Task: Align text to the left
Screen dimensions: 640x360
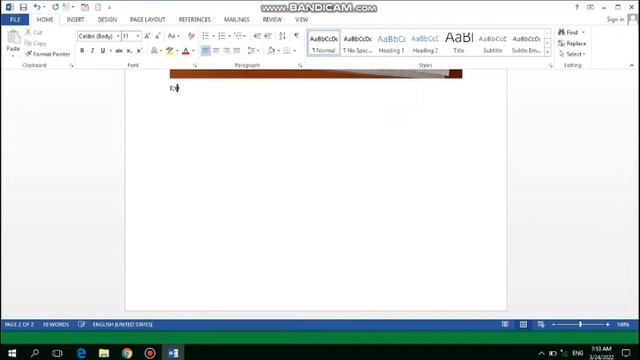Action: (x=206, y=51)
